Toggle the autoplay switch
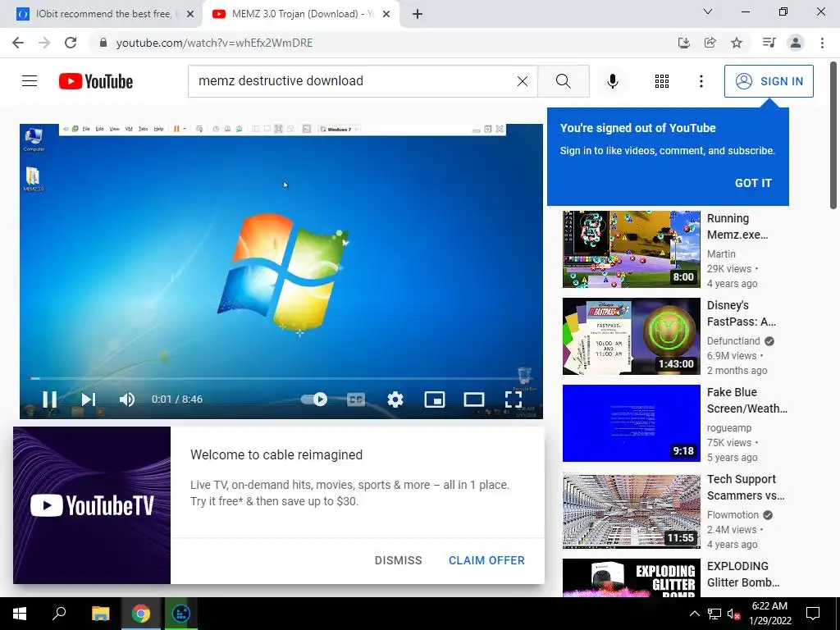The width and height of the screenshot is (840, 630). 314,399
